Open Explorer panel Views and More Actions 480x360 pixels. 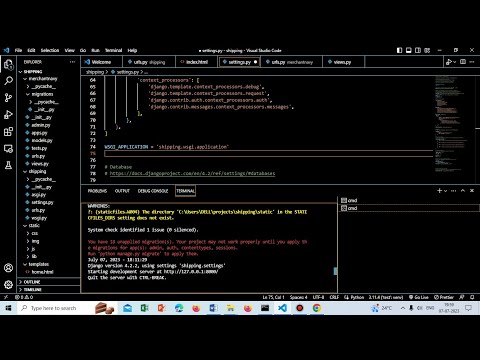[72, 62]
